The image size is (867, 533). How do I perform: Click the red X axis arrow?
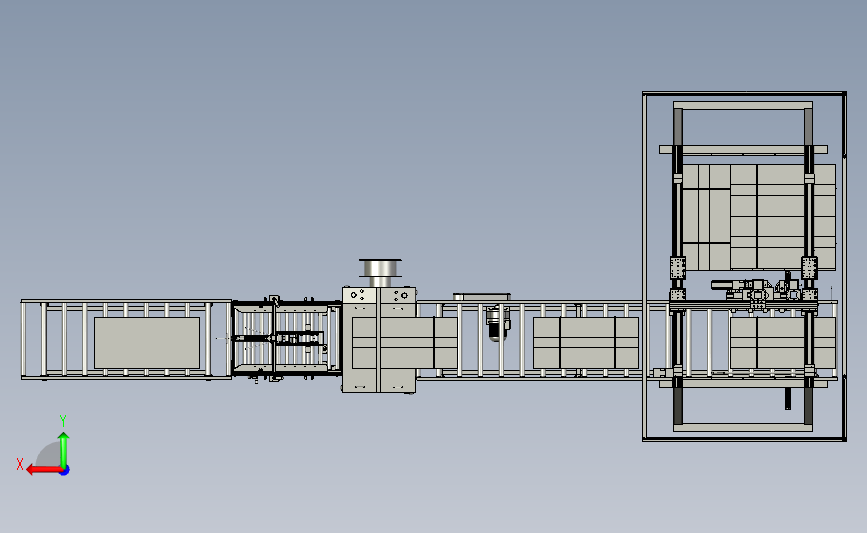[x=44, y=470]
